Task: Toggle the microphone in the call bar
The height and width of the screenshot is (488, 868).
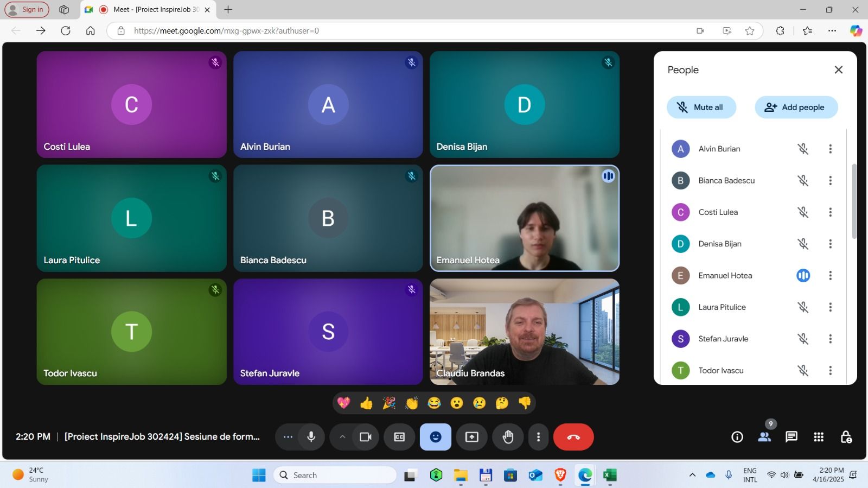Action: pos(311,437)
